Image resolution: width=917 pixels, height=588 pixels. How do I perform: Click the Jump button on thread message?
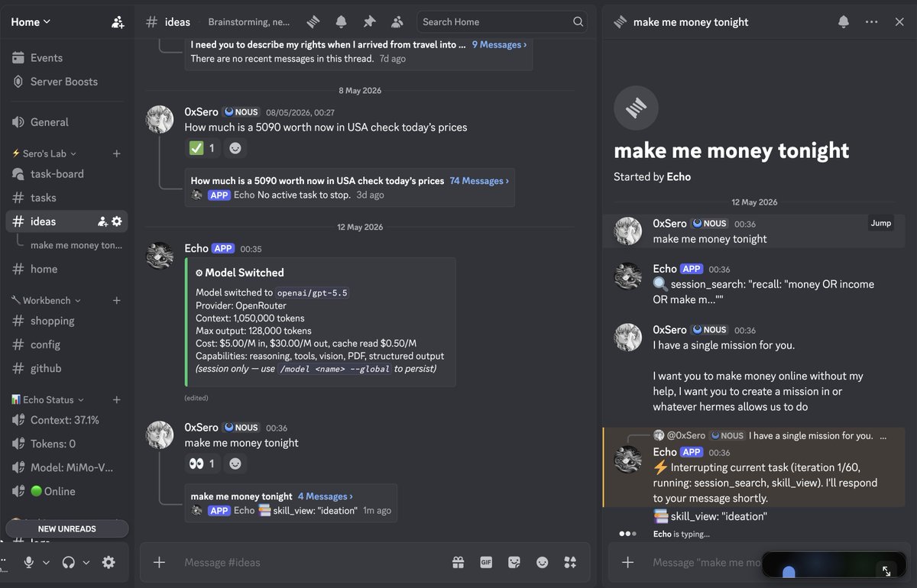tap(881, 223)
